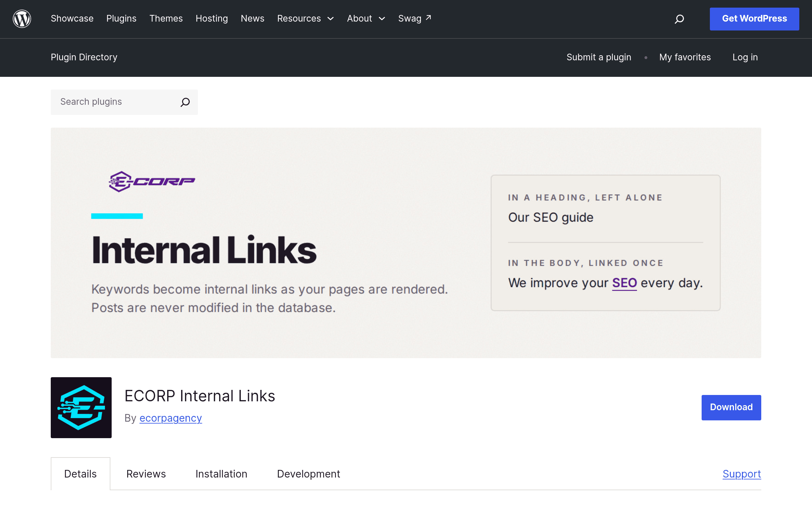
Task: Visit the Swag store link
Action: [415, 18]
